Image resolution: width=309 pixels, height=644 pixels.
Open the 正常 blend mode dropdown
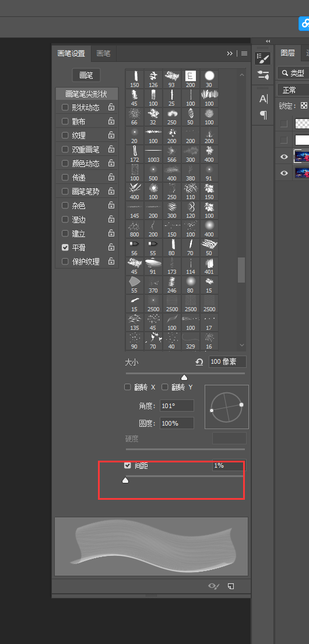coord(293,89)
